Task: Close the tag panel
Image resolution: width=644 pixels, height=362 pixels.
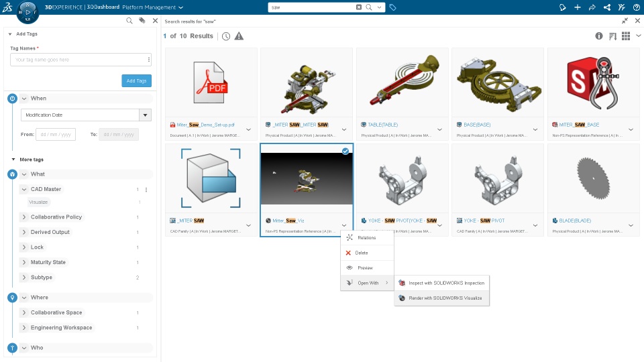Action: [155, 21]
